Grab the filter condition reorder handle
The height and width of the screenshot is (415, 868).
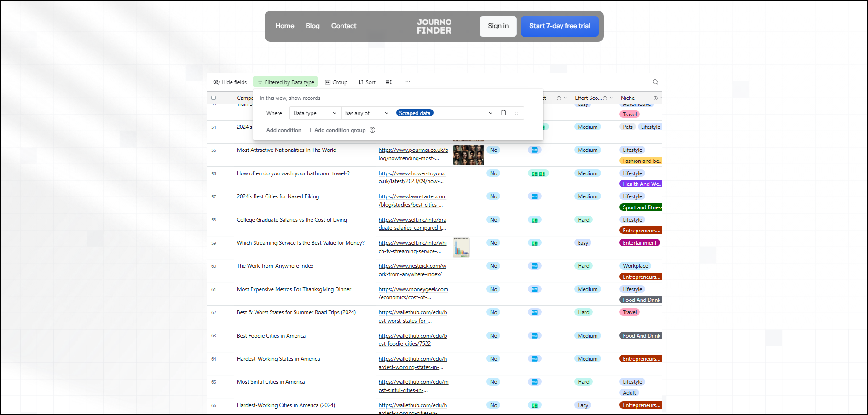pos(517,113)
